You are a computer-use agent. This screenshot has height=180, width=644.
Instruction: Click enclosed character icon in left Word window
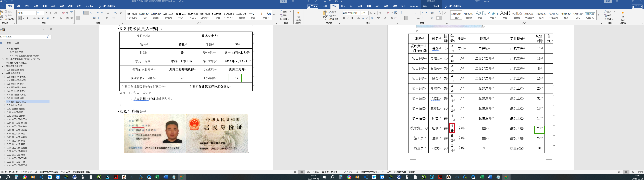coord(71,18)
